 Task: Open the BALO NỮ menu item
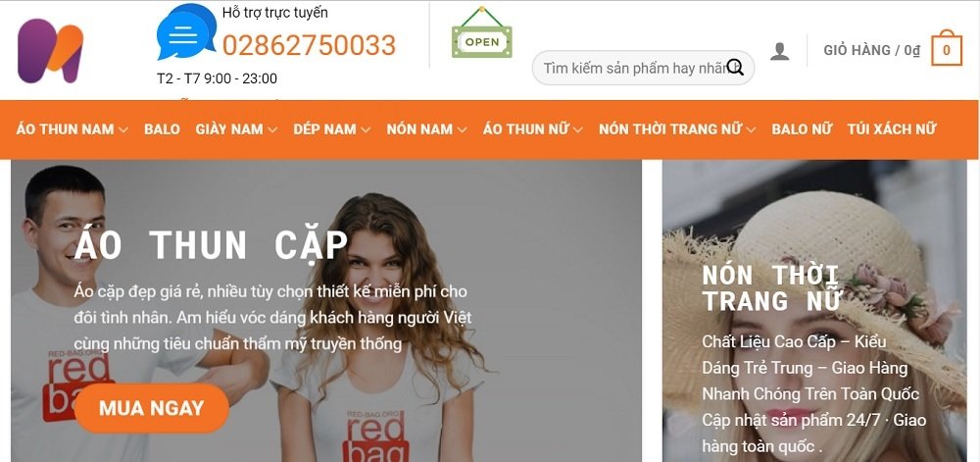pyautogui.click(x=802, y=129)
